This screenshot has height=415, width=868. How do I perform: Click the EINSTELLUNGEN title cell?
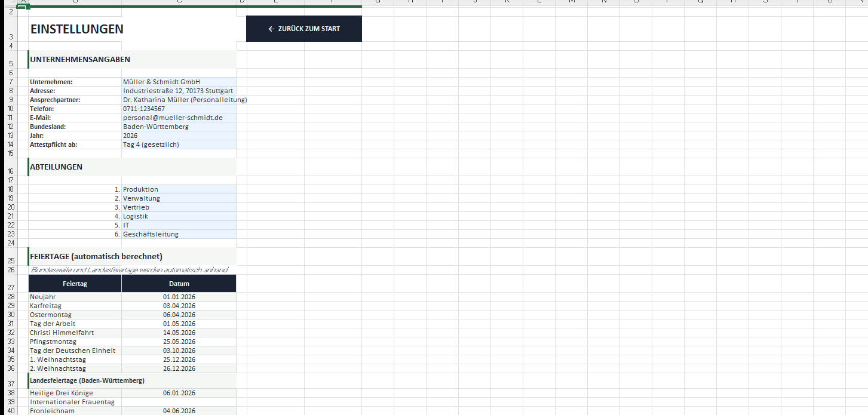click(76, 29)
